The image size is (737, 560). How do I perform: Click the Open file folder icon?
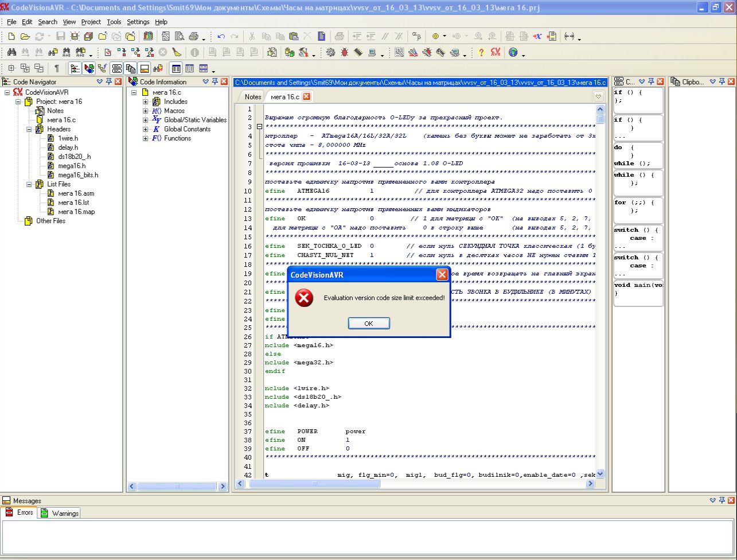coord(25,36)
